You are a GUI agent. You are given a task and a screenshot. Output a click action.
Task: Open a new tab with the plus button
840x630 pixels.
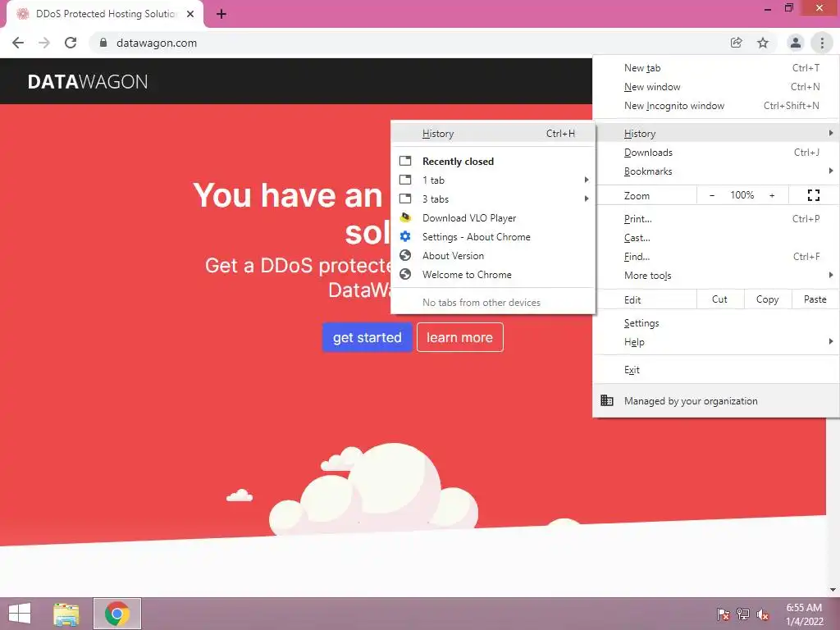[x=221, y=14]
